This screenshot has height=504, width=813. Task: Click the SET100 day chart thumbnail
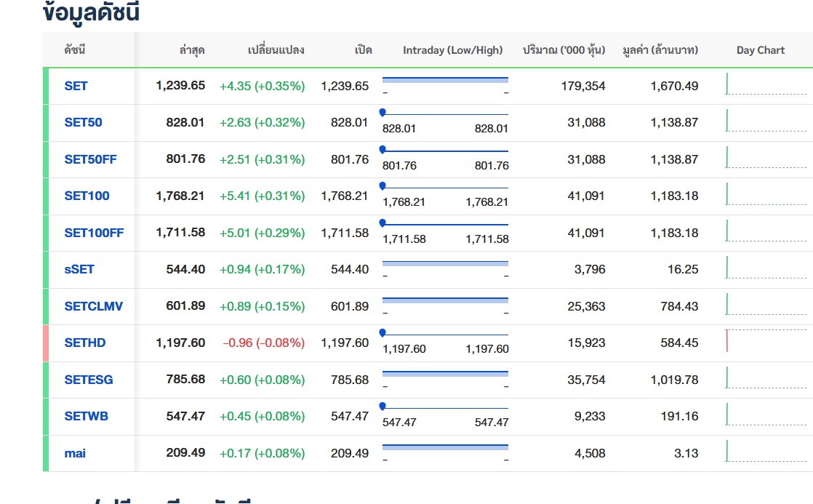tap(765, 195)
